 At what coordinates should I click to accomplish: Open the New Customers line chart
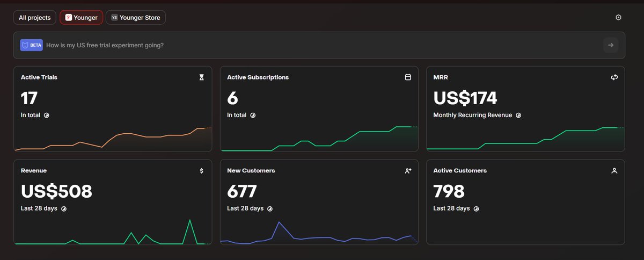click(319, 233)
